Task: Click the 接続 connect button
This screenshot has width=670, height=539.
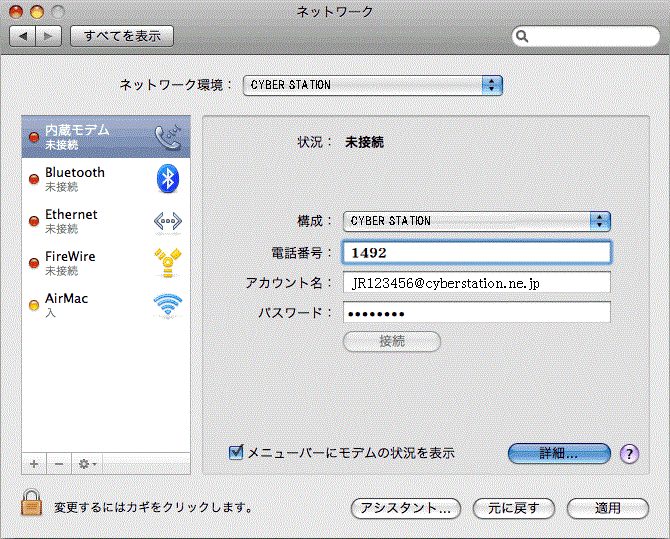Action: click(x=392, y=342)
